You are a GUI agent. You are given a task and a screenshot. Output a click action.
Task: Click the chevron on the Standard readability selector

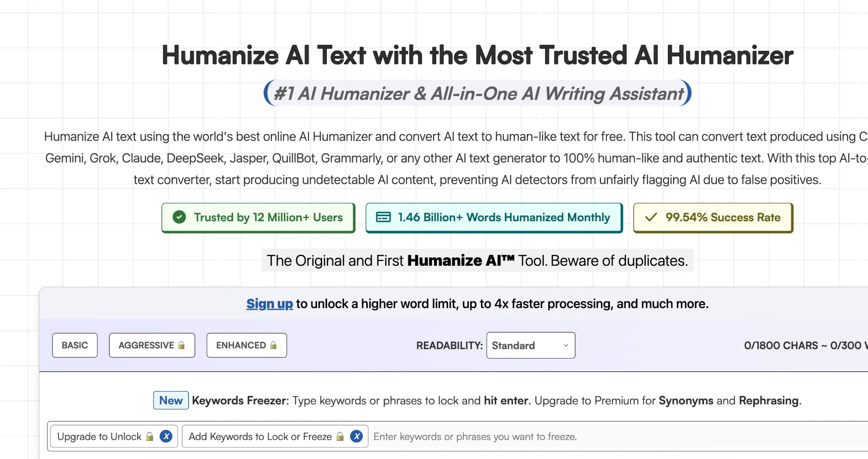point(565,345)
